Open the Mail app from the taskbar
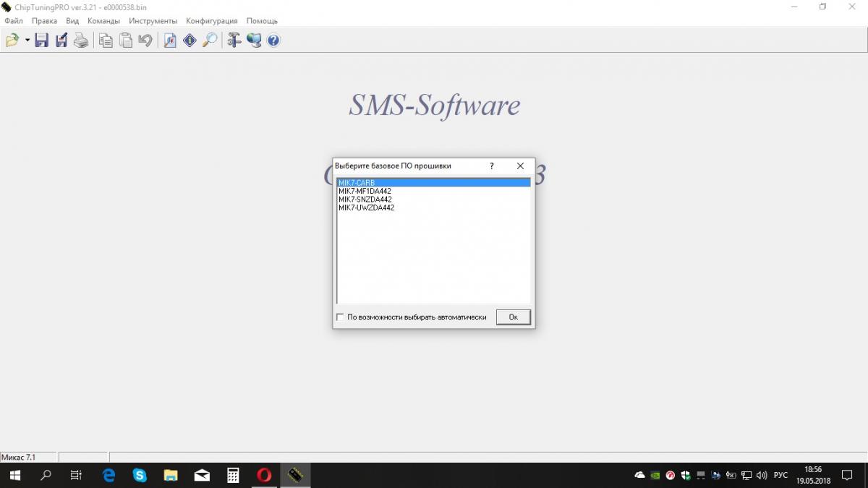Image resolution: width=868 pixels, height=488 pixels. [x=202, y=475]
